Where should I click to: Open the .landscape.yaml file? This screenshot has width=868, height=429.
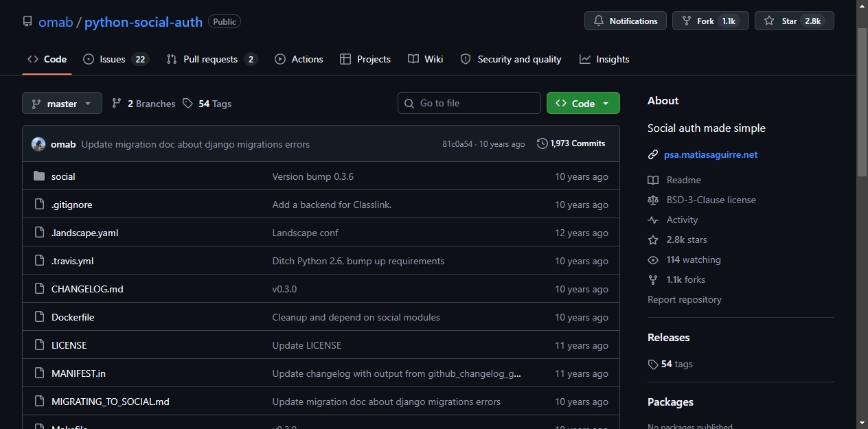tap(84, 233)
